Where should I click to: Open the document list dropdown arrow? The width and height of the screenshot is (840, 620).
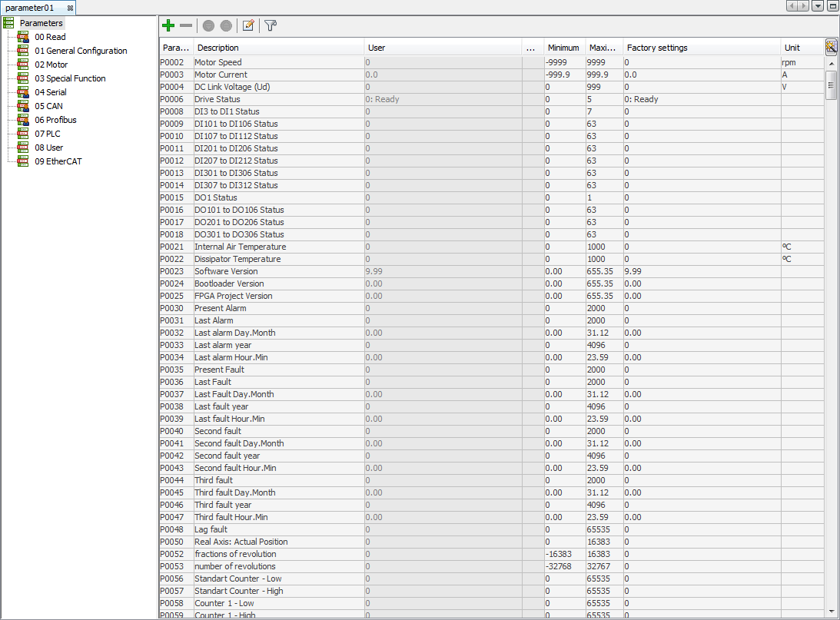pos(817,6)
